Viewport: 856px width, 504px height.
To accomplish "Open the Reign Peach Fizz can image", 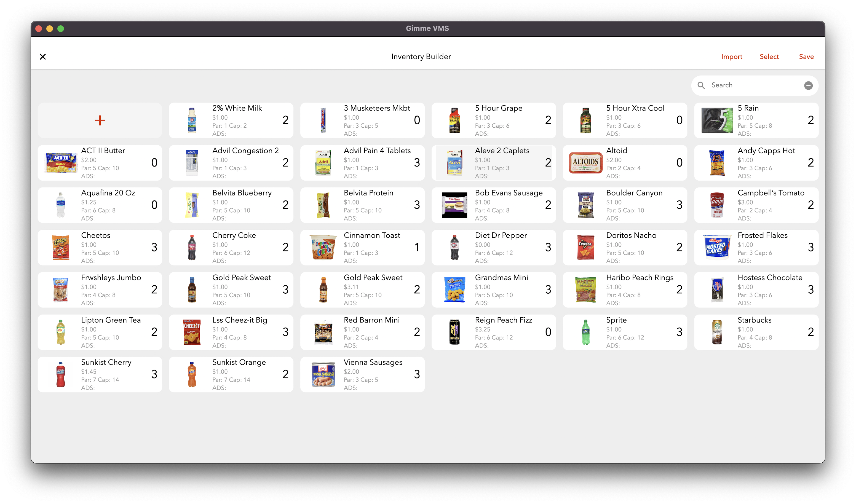I will pos(454,332).
